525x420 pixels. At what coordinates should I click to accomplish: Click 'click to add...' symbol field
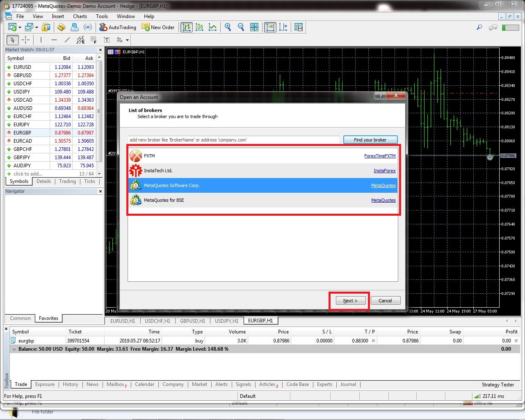(x=28, y=174)
